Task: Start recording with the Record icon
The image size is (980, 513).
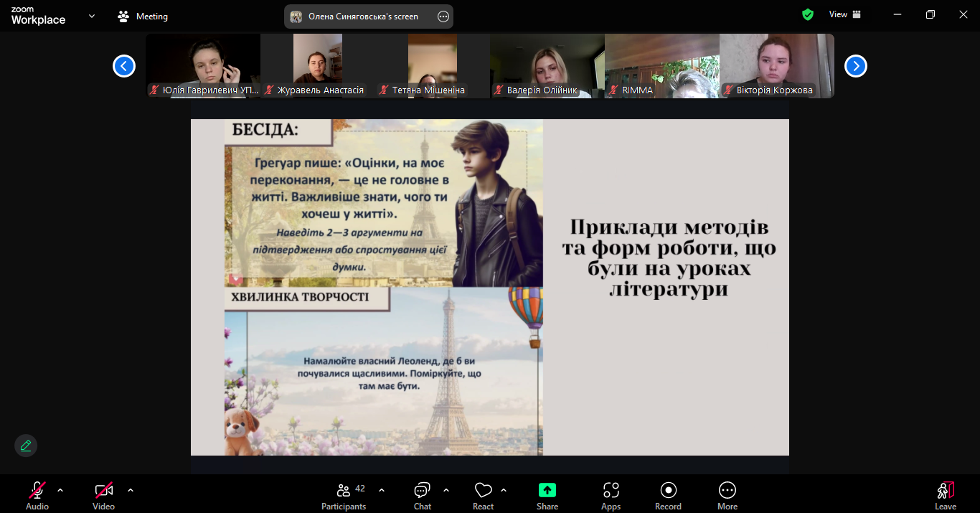Action: [668, 490]
